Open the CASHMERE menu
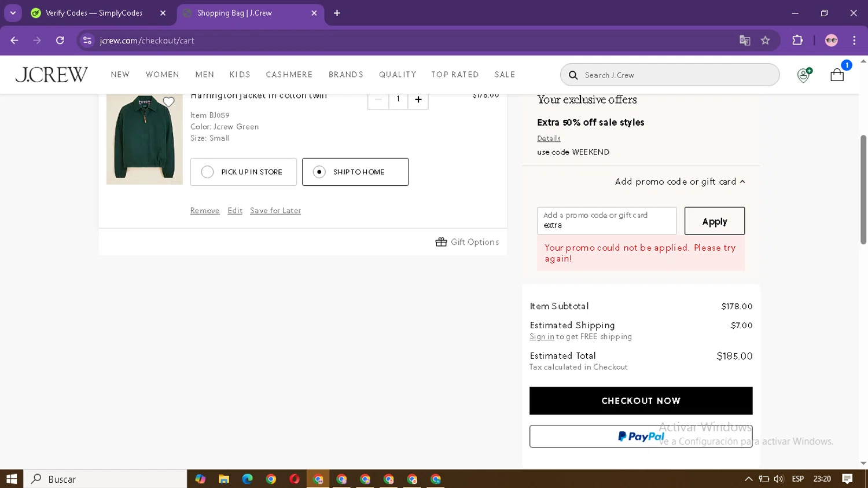This screenshot has height=488, width=868. [x=289, y=75]
